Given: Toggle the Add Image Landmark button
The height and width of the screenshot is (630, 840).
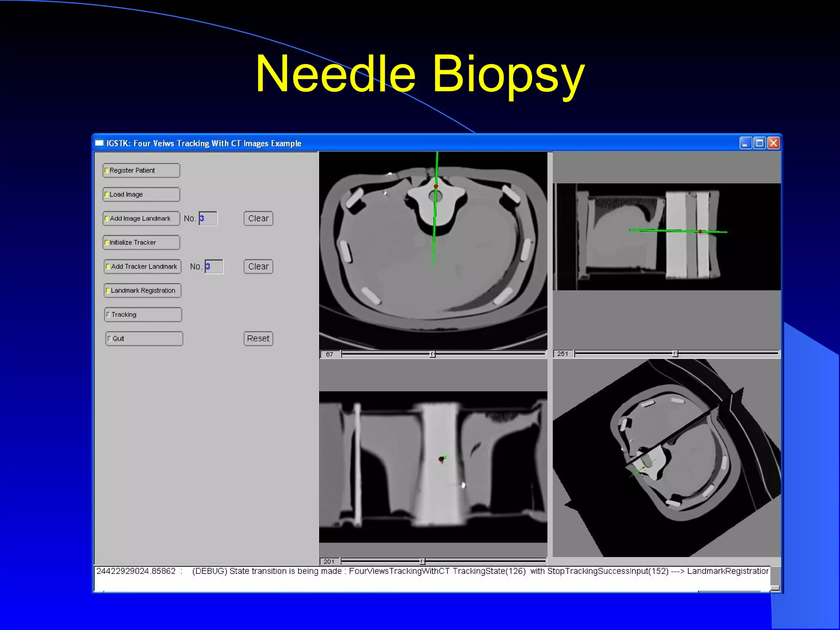Looking at the screenshot, I should pos(141,218).
